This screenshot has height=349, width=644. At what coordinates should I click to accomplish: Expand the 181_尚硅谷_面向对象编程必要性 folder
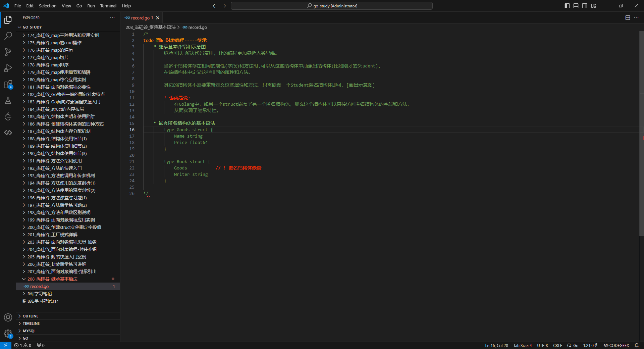(x=68, y=87)
